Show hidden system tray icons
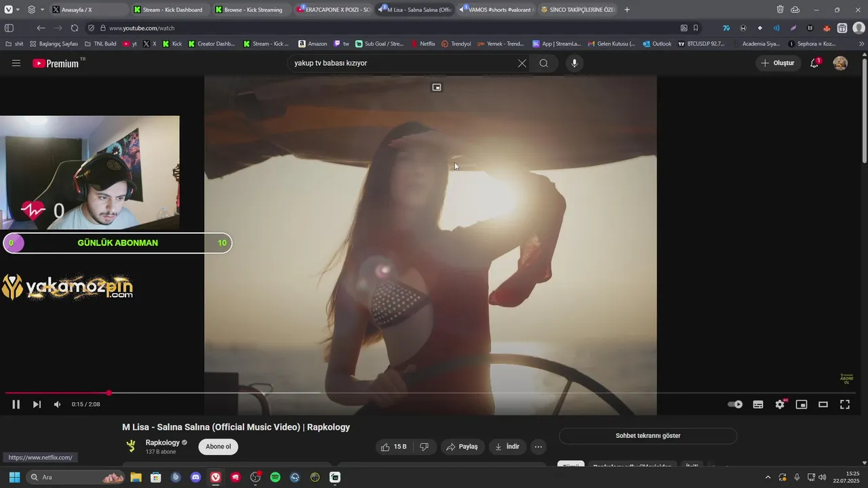 pos(768,477)
